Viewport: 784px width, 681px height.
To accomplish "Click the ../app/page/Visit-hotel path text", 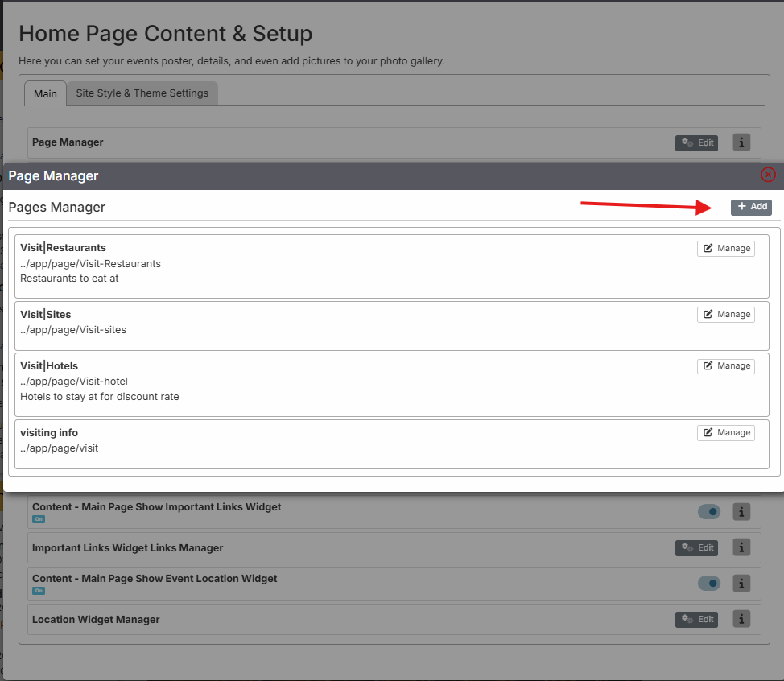I will pos(74,382).
